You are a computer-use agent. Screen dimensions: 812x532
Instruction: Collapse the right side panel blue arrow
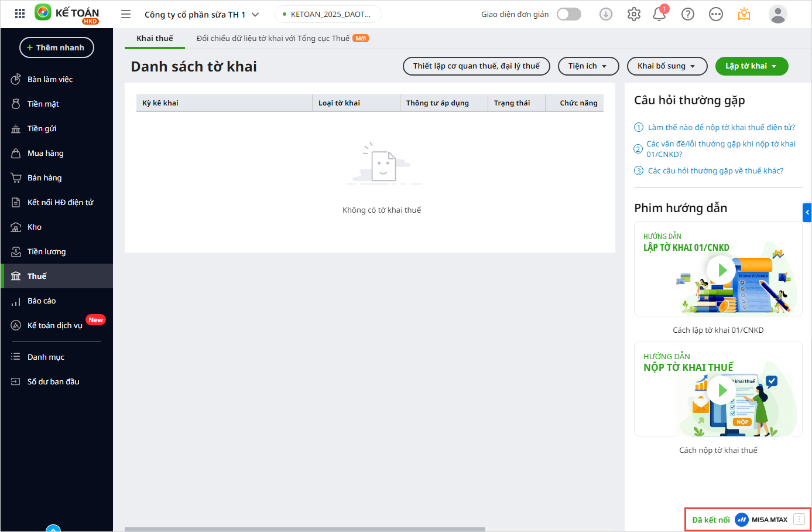coord(807,212)
